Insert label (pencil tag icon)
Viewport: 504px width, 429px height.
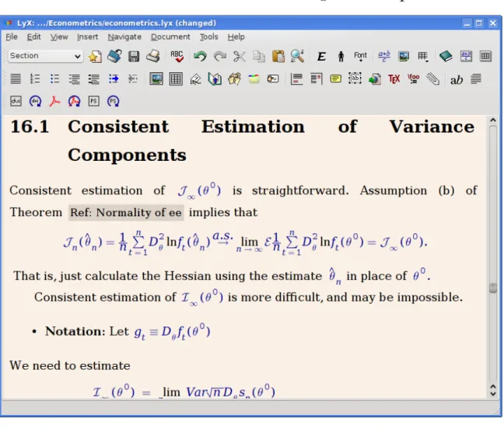point(195,79)
